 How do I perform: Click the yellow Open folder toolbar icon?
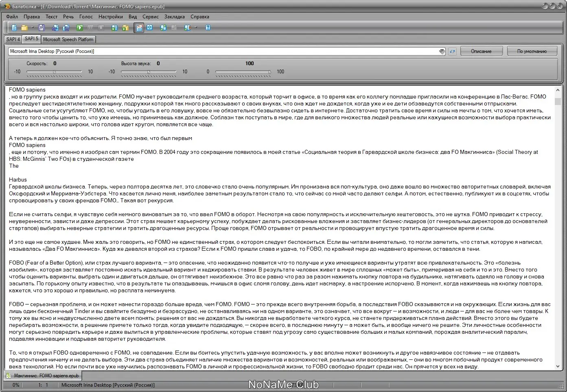pyautogui.click(x=24, y=28)
